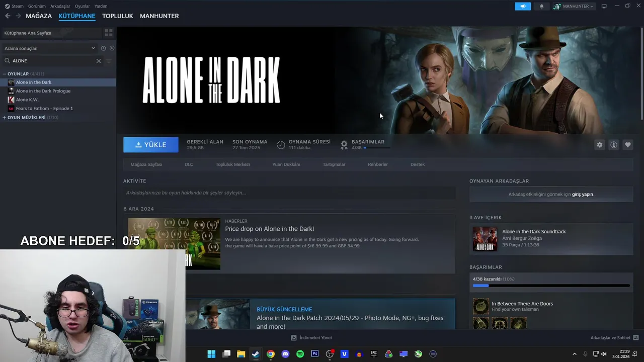The height and width of the screenshot is (362, 644).
Task: Click the 4/38 achievements progress bar
Action: 551,286
